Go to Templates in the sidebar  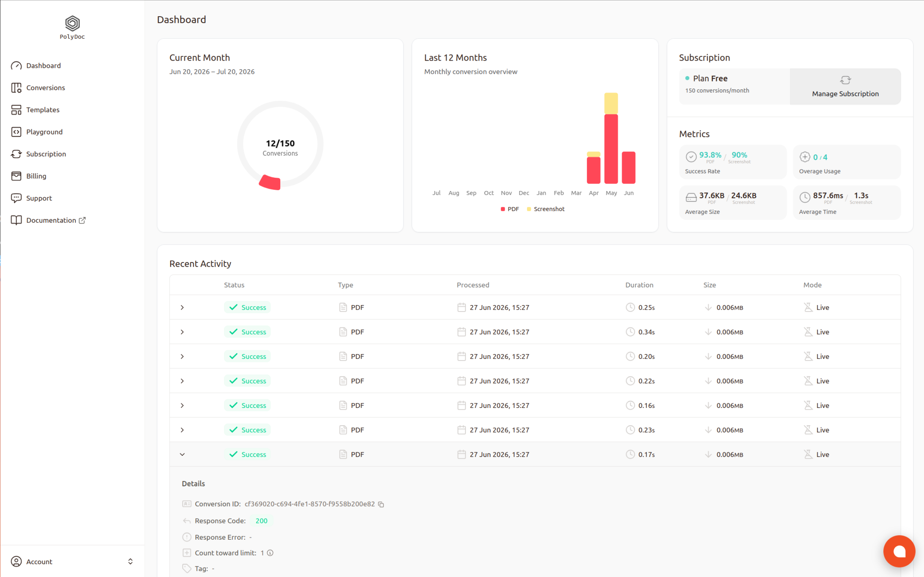[x=43, y=110]
